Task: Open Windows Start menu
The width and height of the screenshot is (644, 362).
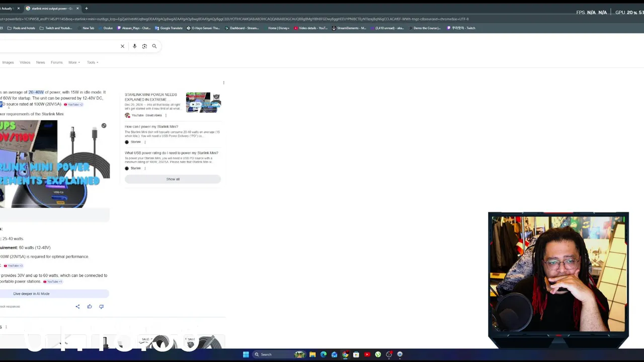Action: tap(246, 354)
